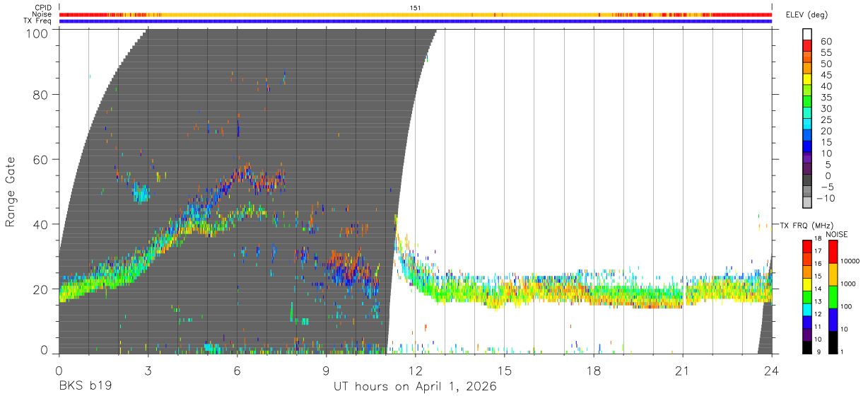Viewport: 868px width, 401px height.
Task: Click the "Range Gate" y-axis label
Action: 11,192
